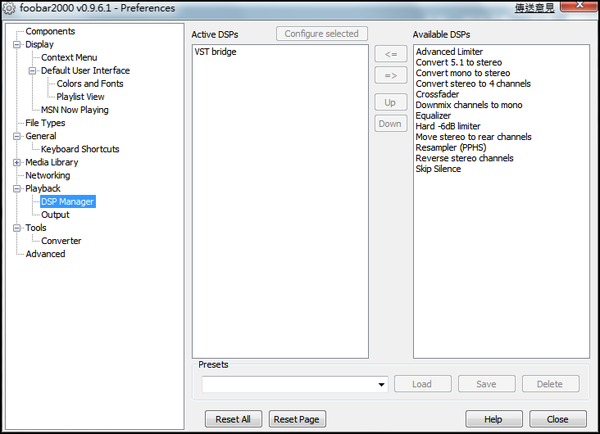Click the Close button at bottom

coord(558,419)
